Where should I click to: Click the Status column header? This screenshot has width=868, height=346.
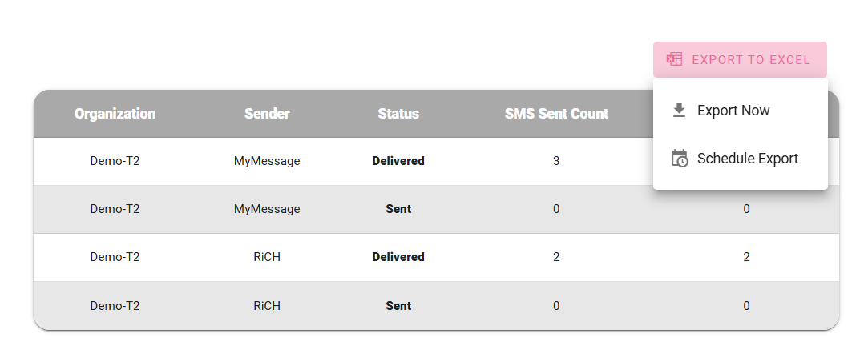(398, 114)
